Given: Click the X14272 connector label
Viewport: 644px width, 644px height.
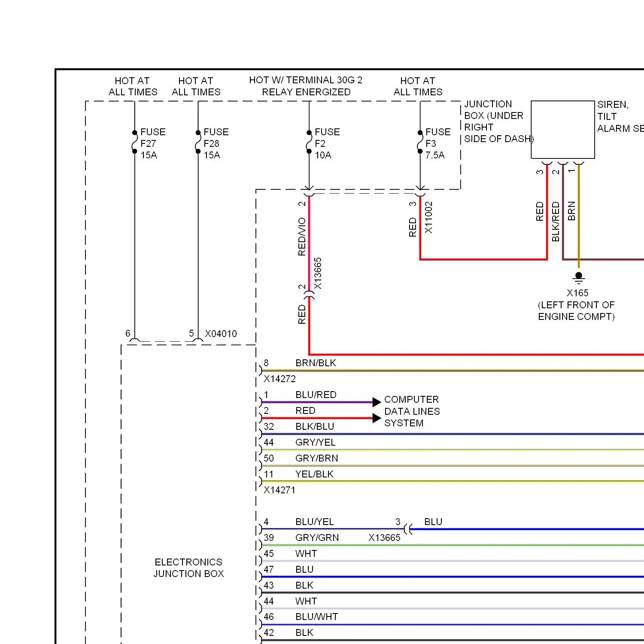Looking at the screenshot, I should point(279,379).
